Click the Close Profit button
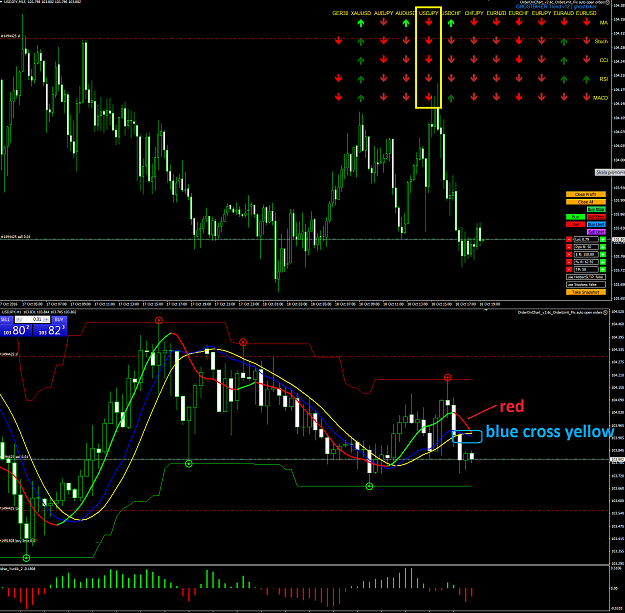The image size is (625, 613). [586, 194]
